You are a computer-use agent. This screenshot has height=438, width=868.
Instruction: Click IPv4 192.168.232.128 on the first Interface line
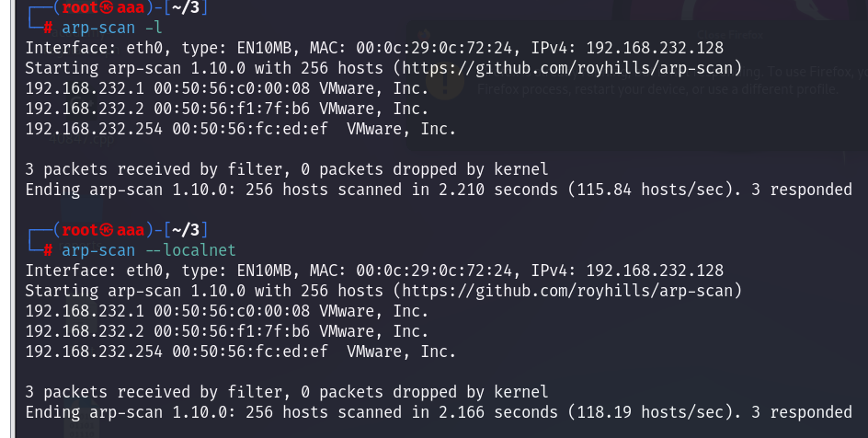[x=627, y=48]
